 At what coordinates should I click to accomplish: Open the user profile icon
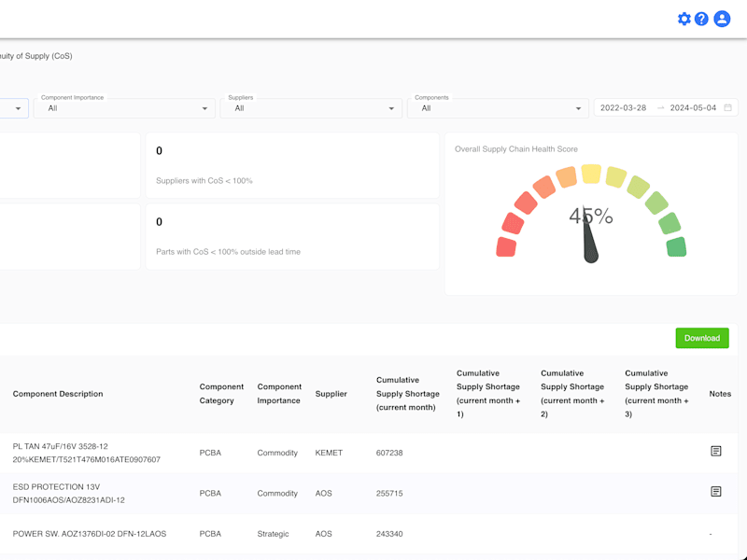tap(722, 19)
